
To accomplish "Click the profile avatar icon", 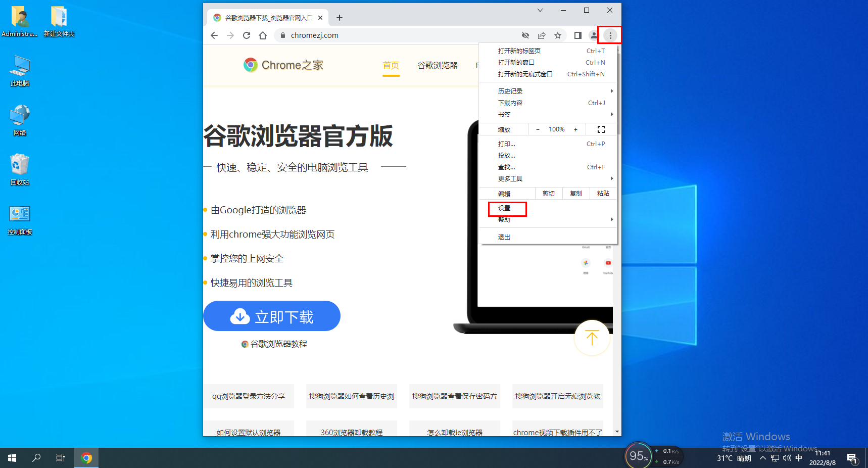I will click(x=593, y=35).
